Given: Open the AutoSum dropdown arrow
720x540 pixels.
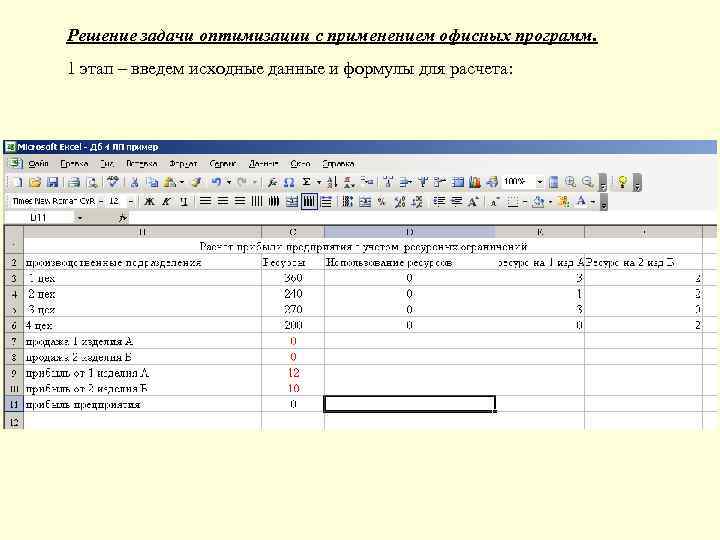Looking at the screenshot, I should (x=319, y=182).
